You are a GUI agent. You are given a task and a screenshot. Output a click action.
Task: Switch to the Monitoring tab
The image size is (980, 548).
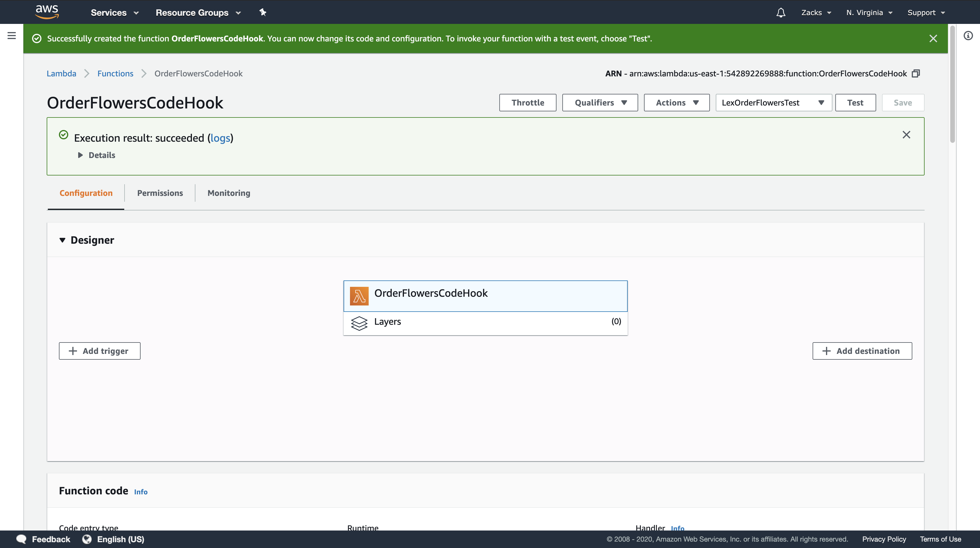(229, 193)
